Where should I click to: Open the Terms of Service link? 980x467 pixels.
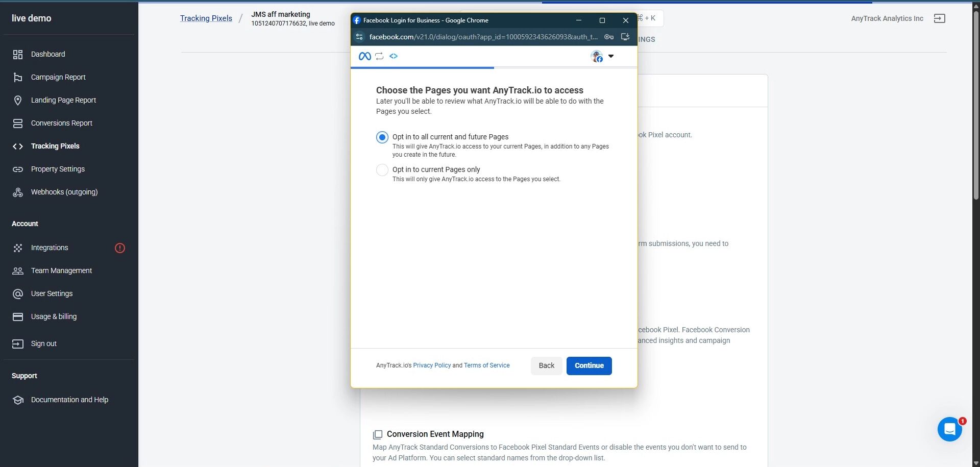click(487, 365)
